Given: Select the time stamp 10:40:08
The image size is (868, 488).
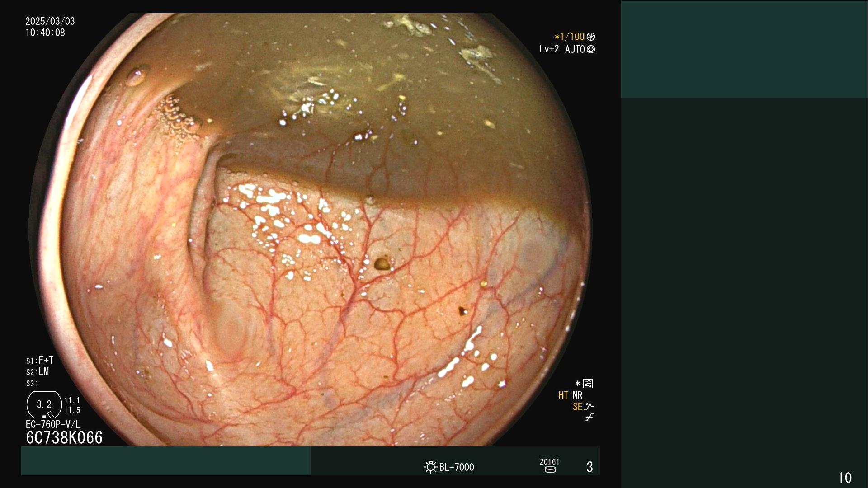Looking at the screenshot, I should point(45,33).
